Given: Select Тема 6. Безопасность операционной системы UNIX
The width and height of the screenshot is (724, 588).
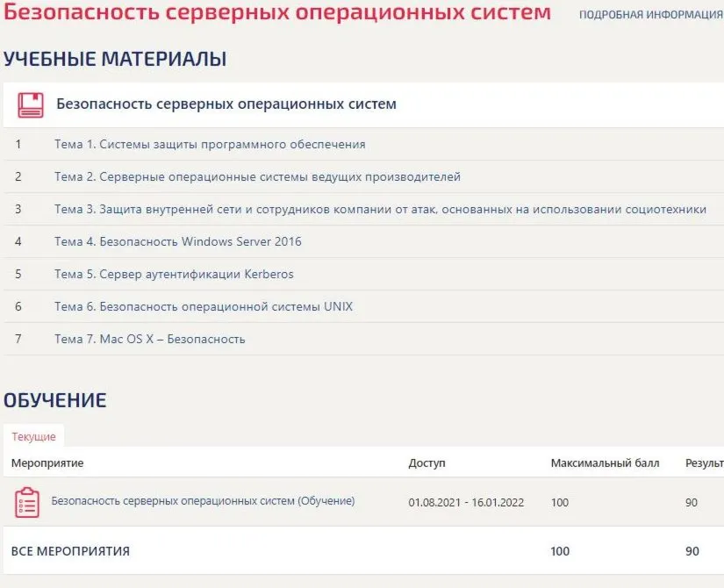Looking at the screenshot, I should tap(204, 306).
